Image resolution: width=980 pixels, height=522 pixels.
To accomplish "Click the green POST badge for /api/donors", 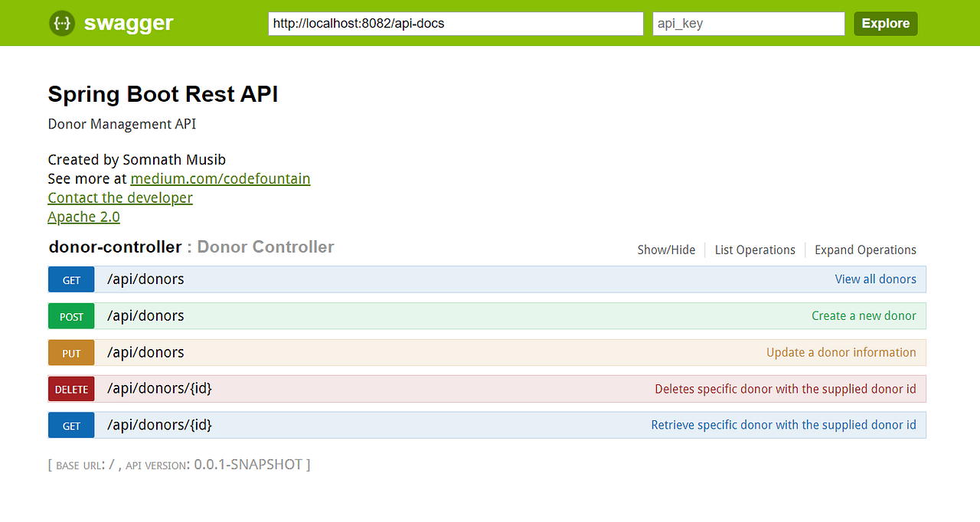I will click(70, 315).
